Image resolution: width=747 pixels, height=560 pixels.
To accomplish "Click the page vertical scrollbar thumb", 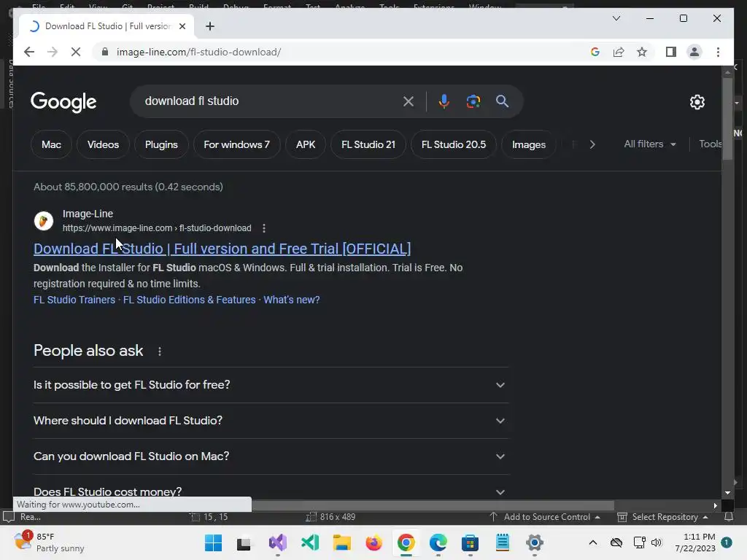I will click(727, 119).
